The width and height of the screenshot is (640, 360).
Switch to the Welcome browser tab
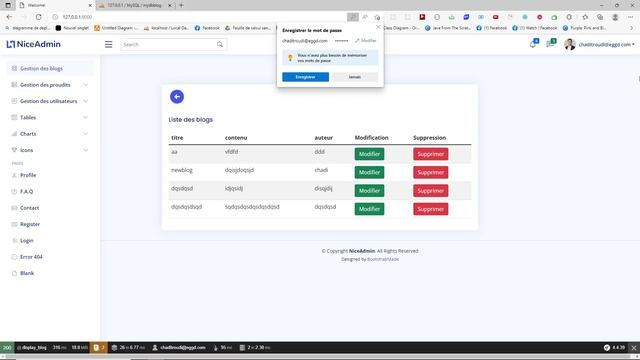click(55, 5)
